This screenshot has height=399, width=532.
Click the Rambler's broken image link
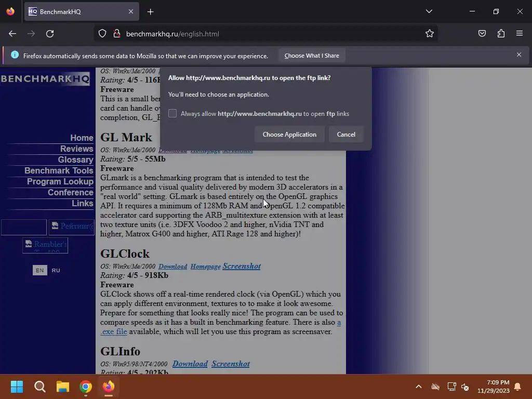(x=45, y=245)
